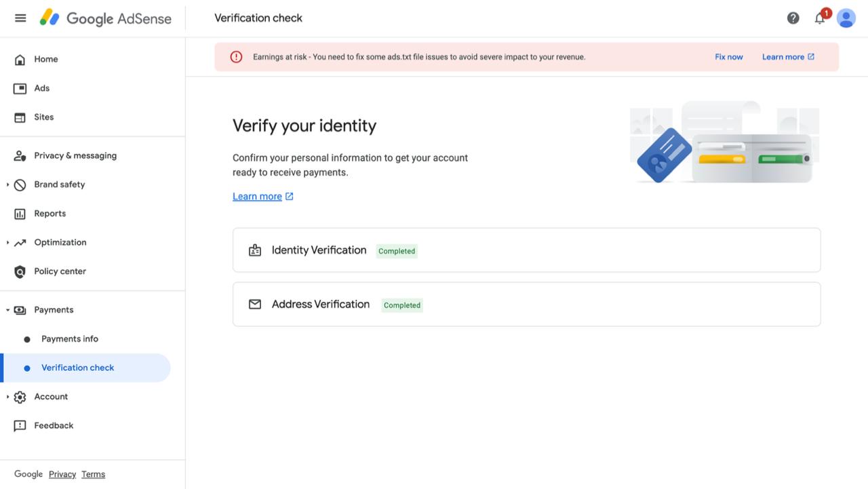This screenshot has width=868, height=489.
Task: Expand the Account section arrow
Action: click(x=7, y=397)
